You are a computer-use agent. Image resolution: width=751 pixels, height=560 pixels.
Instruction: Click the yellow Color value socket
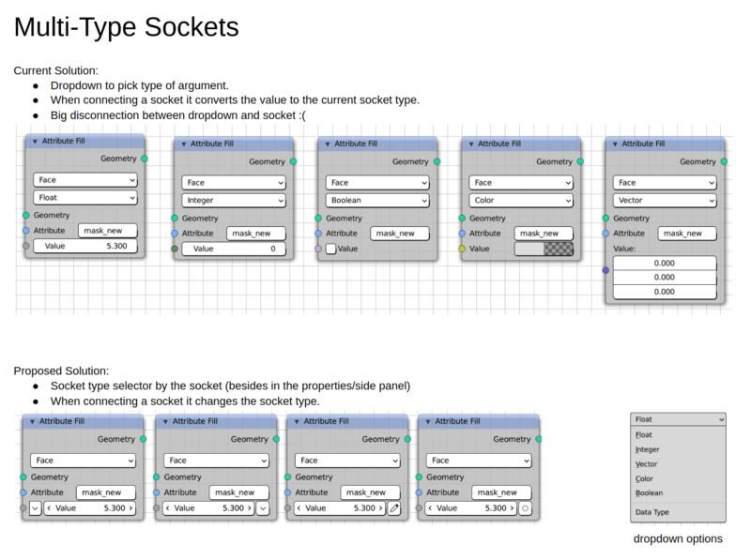pyautogui.click(x=460, y=249)
